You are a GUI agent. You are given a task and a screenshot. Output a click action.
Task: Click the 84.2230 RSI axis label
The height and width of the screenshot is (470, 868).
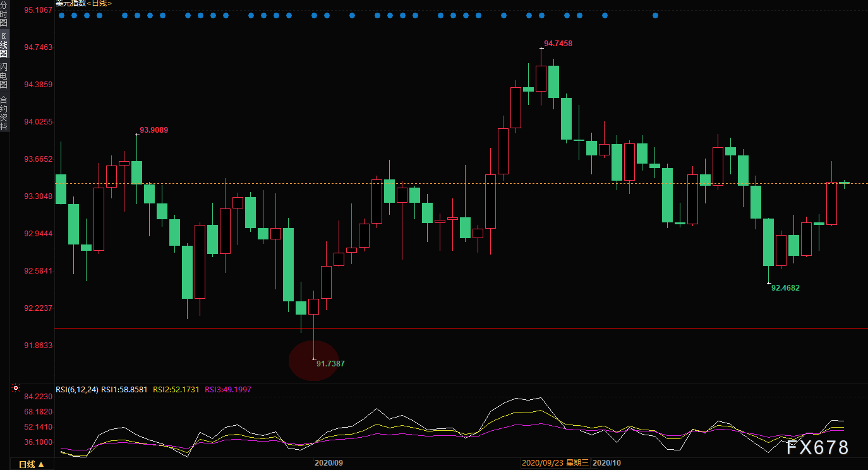pos(38,397)
